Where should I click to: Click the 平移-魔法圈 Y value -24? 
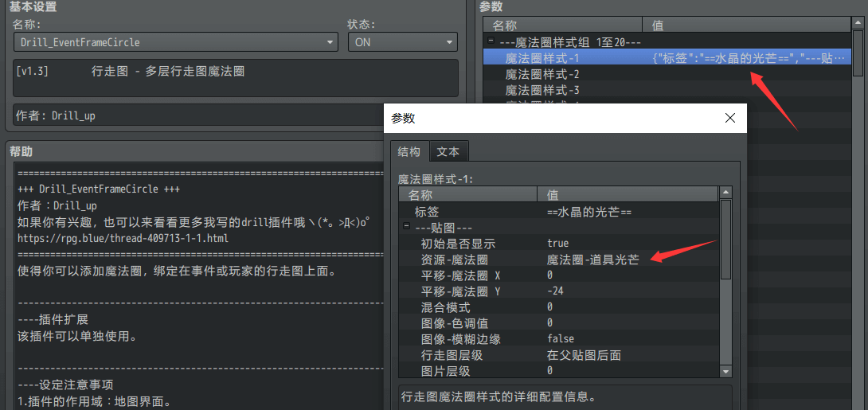(x=555, y=291)
